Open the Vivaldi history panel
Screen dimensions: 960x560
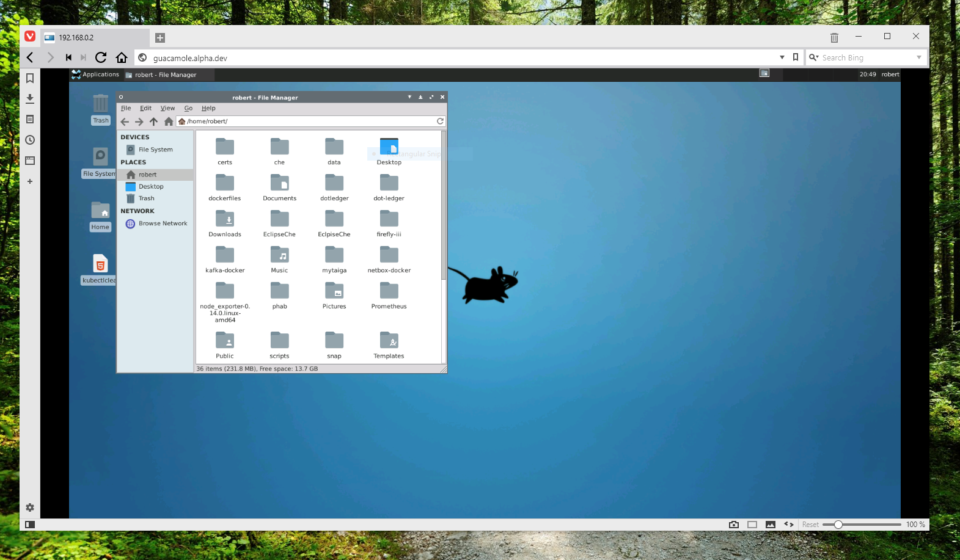pyautogui.click(x=29, y=140)
